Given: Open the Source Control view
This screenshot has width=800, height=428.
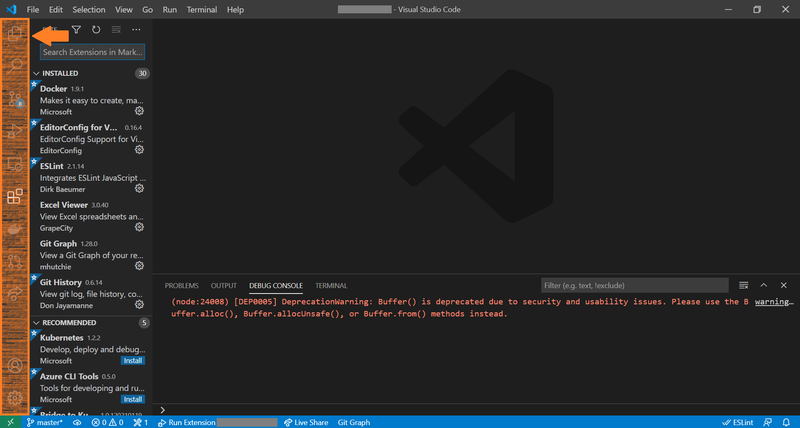Looking at the screenshot, I should pyautogui.click(x=15, y=98).
